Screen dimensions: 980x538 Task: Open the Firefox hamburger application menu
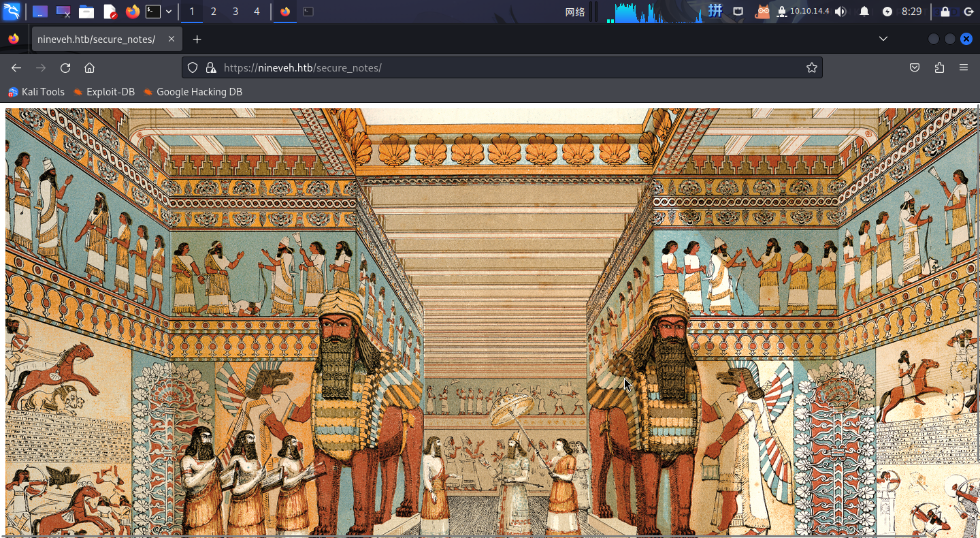pos(964,67)
